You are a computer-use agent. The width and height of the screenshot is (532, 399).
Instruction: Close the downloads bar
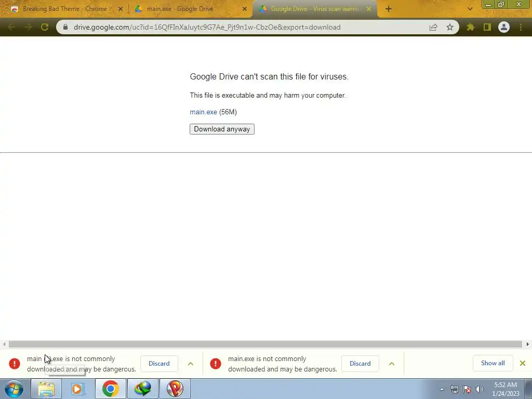[523, 363]
